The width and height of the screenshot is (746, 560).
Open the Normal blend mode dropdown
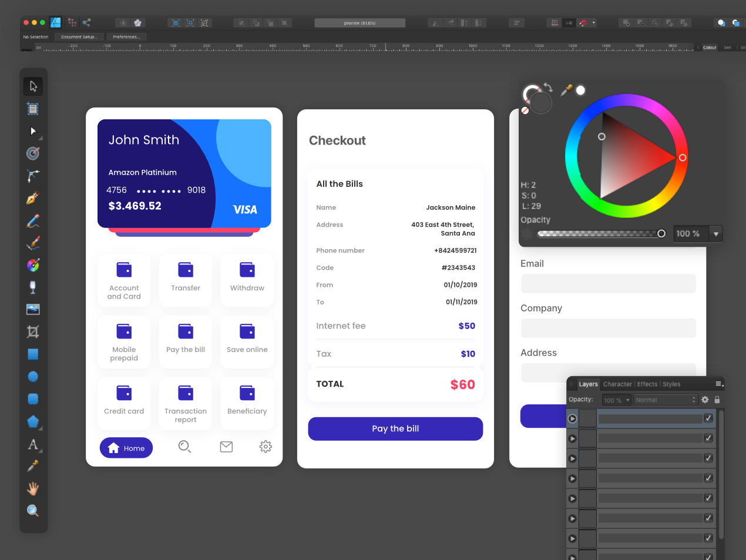[665, 400]
